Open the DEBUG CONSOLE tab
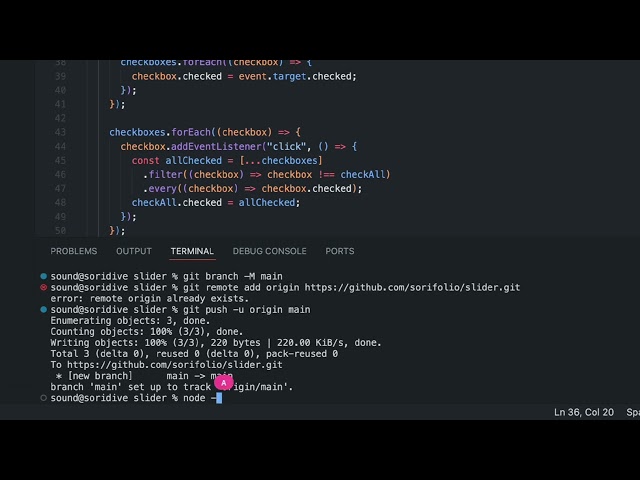Viewport: 640px width, 480px height. click(269, 251)
